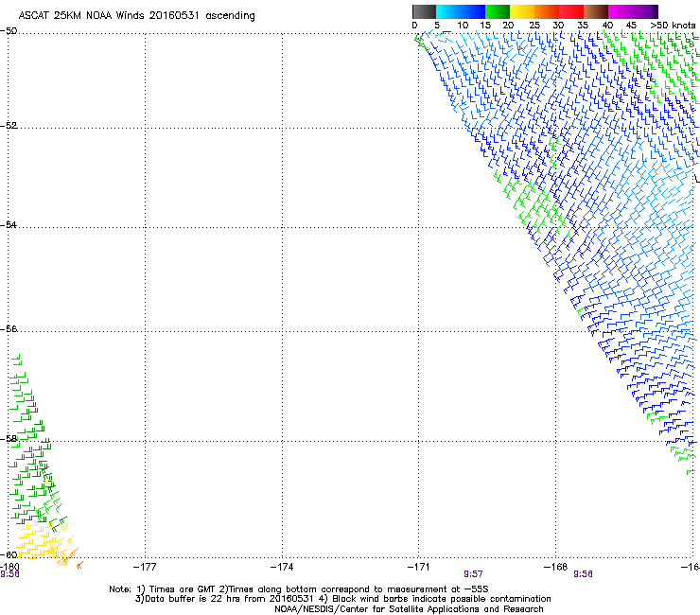This screenshot has height=615, width=700.
Task: Click the '-180' longitude axis label
Action: tap(9, 567)
